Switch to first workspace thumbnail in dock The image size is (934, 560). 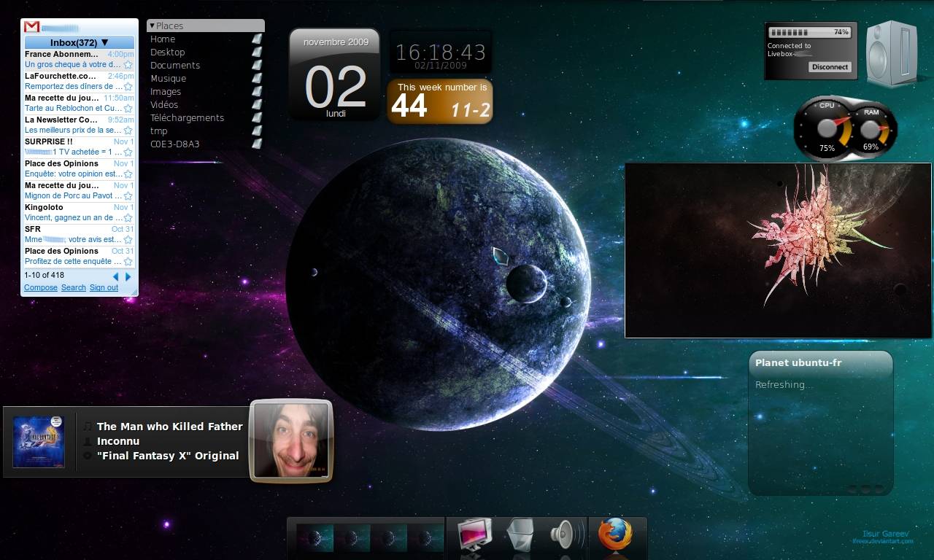314,537
